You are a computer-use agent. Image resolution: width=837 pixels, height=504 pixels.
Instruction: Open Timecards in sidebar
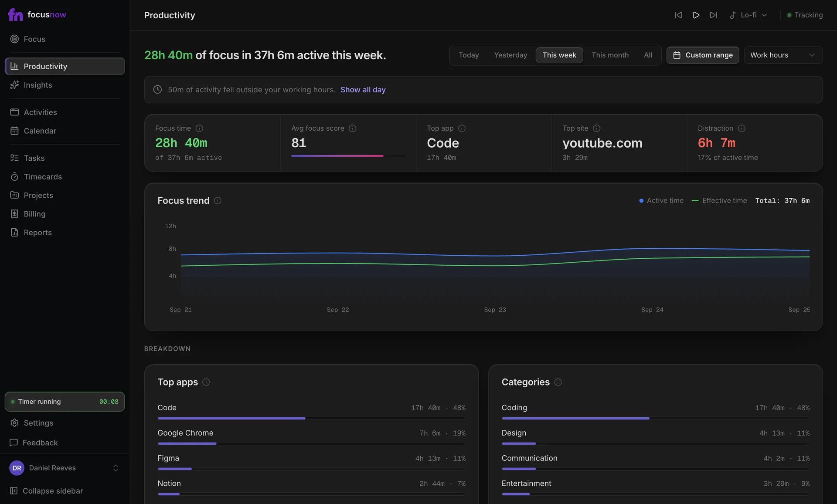click(65, 177)
